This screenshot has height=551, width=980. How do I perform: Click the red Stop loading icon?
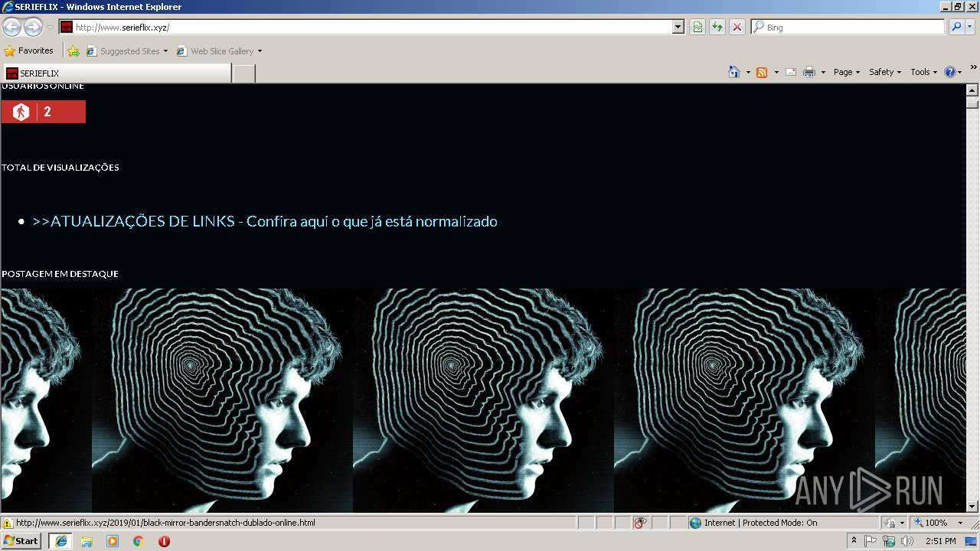737,27
